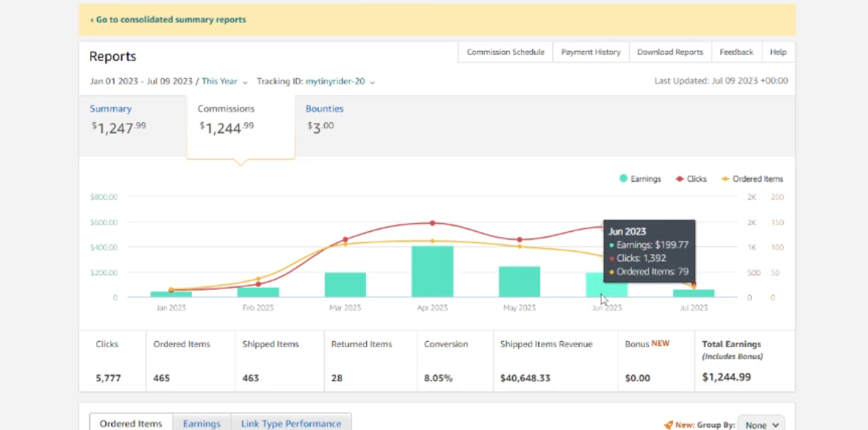Open Payment History
Image resolution: width=868 pixels, height=430 pixels.
590,52
